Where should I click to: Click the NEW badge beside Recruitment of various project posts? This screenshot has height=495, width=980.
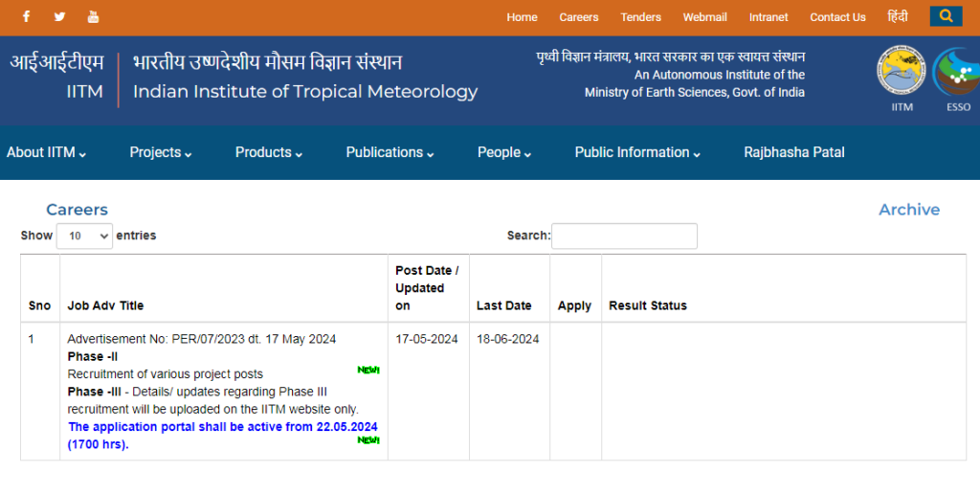[368, 370]
